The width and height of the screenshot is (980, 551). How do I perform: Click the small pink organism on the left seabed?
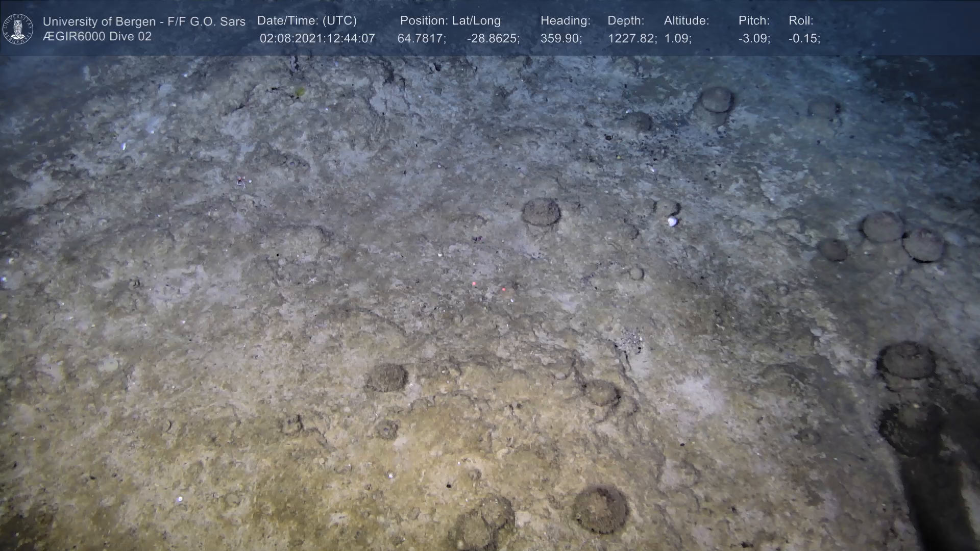240,180
